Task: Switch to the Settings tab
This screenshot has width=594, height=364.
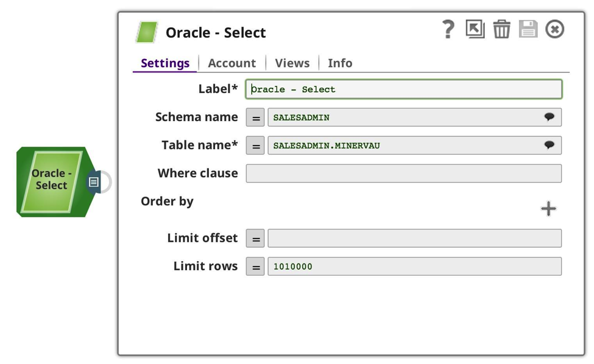Action: click(x=164, y=63)
